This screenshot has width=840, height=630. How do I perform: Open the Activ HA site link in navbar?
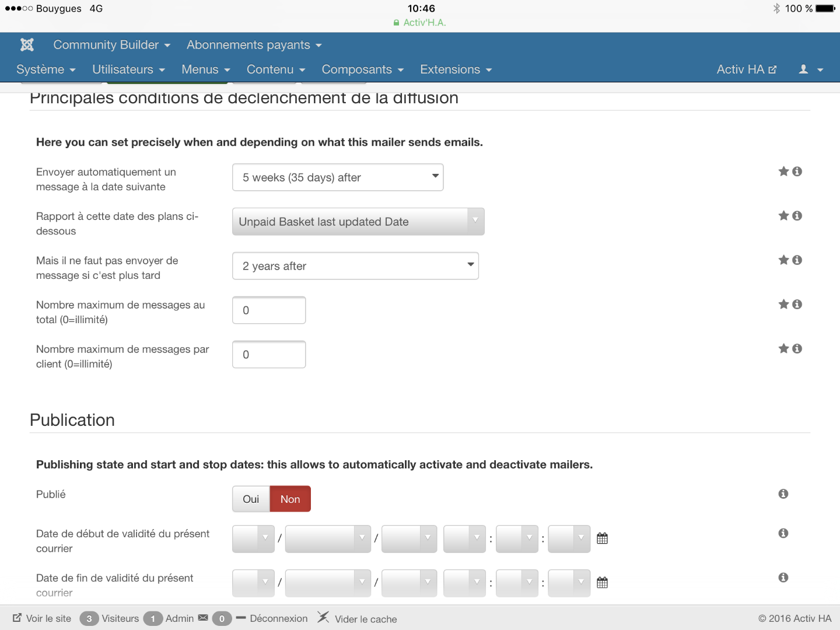(747, 69)
